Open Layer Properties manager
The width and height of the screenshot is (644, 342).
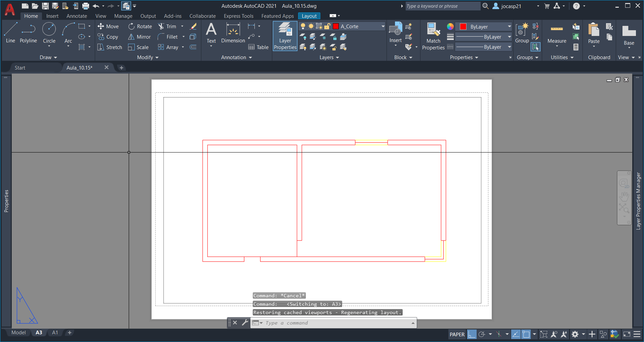pos(285,36)
